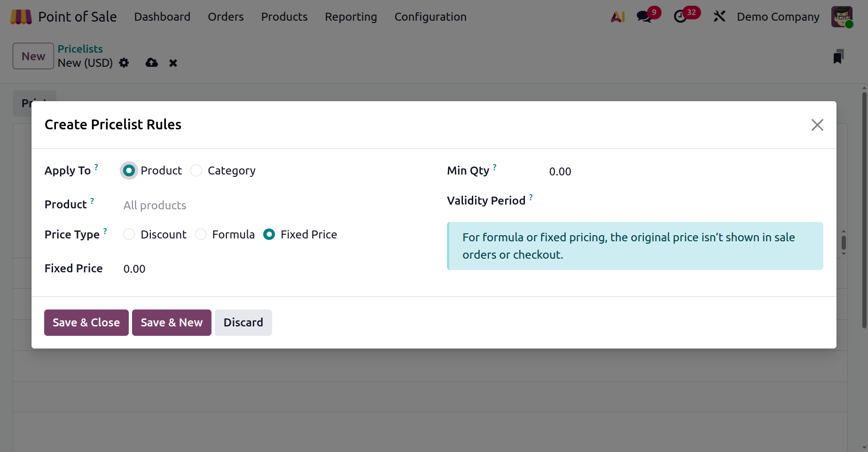Select the Discount price type
This screenshot has width=868, height=452.
[x=129, y=235]
